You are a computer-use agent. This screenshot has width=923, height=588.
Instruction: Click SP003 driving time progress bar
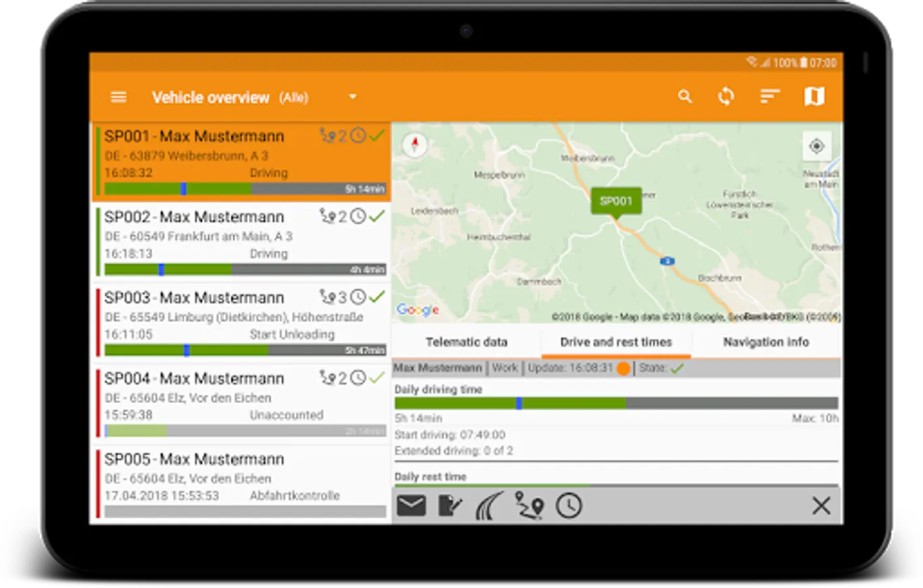245,350
